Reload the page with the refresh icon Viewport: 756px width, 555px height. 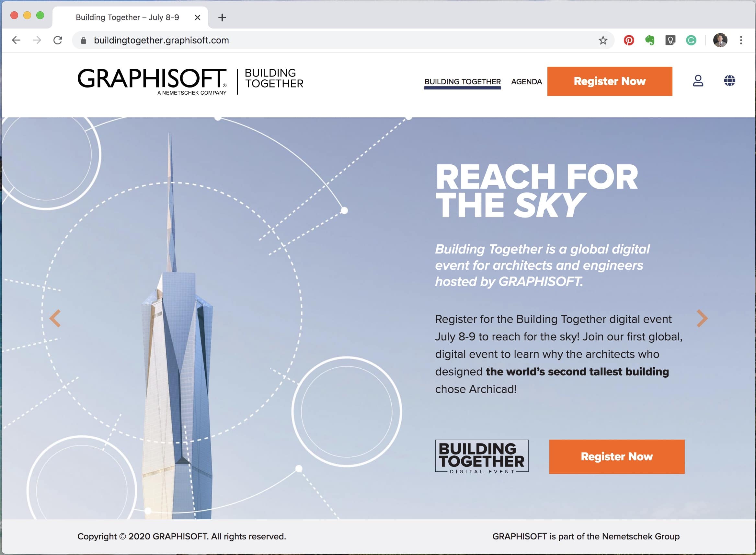point(58,40)
